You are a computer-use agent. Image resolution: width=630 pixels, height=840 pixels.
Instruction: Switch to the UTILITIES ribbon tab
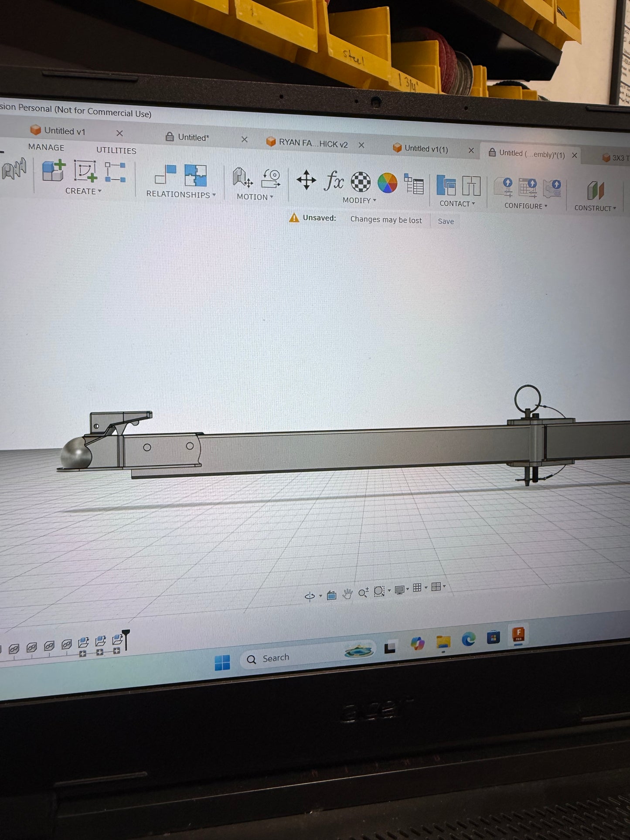116,150
